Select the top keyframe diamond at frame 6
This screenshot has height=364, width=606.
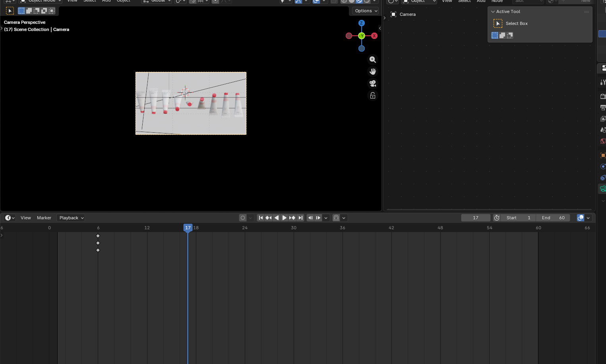(x=98, y=236)
